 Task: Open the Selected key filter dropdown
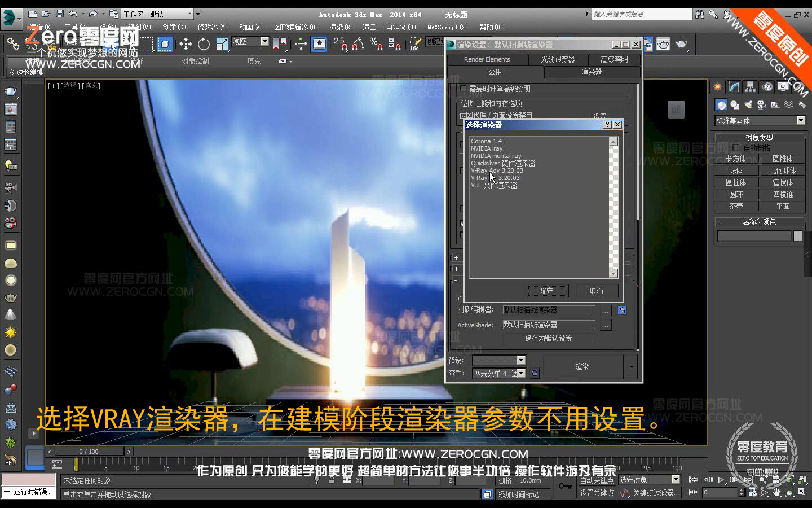[650, 480]
